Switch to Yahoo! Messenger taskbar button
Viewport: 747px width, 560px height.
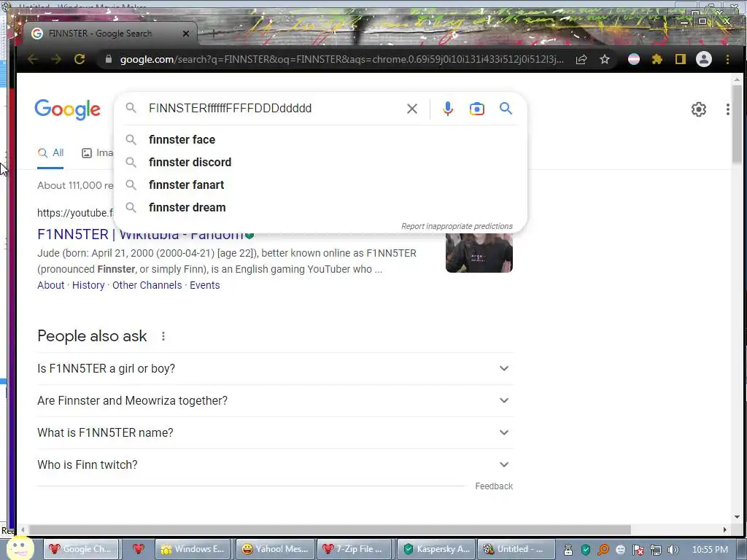(275, 549)
